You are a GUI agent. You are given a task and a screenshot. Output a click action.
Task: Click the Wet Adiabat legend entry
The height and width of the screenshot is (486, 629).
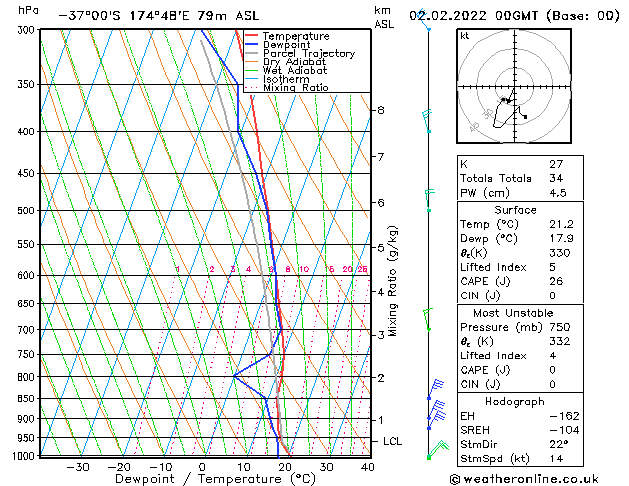pos(295,70)
